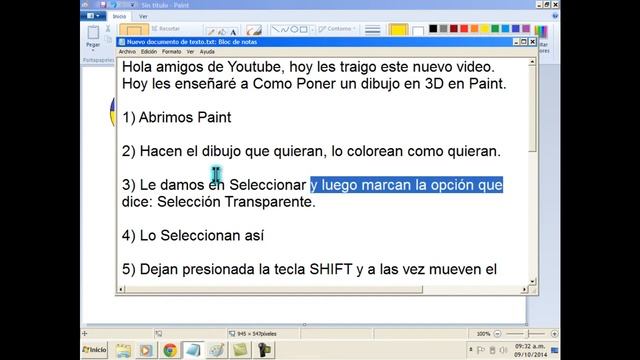Image resolution: width=640 pixels, height=360 pixels.
Task: Click the Copy icon in Paint ribbon
Action: (108, 39)
